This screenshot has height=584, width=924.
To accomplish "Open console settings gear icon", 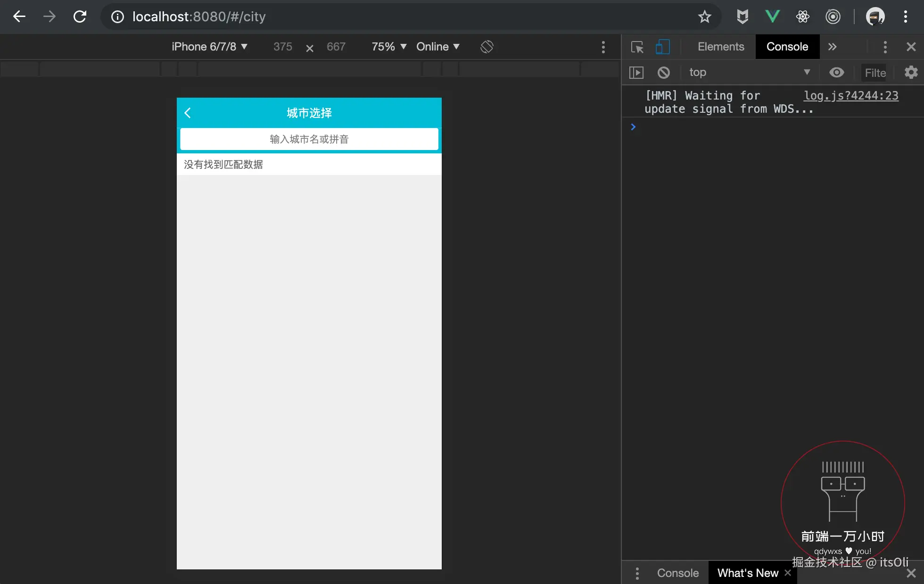I will [911, 72].
